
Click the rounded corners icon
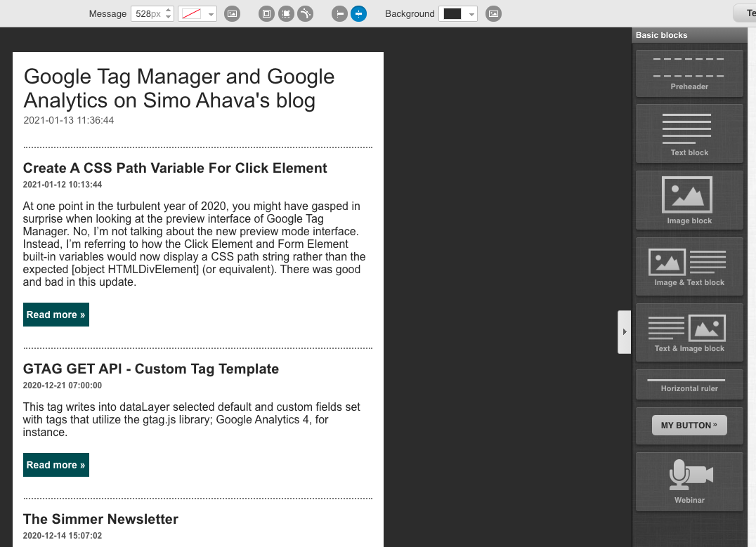click(305, 13)
